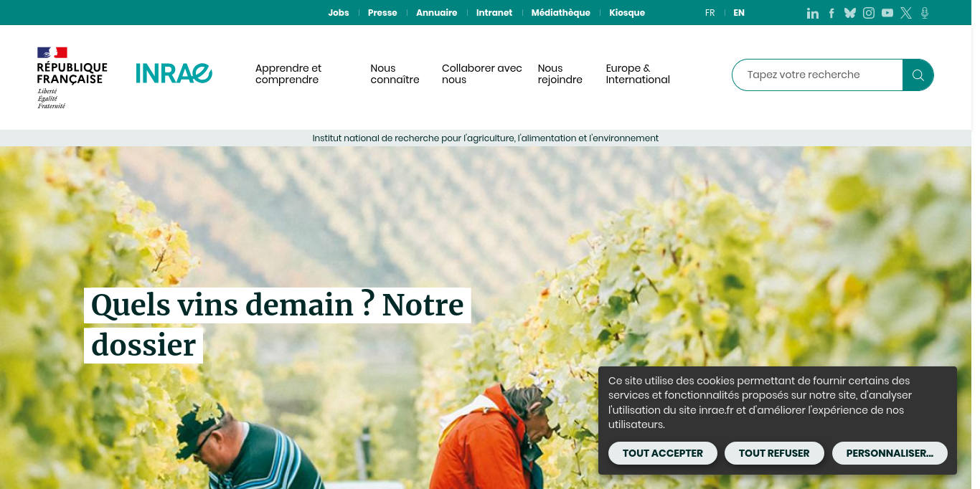Expand the Nous connaître menu

pyautogui.click(x=395, y=74)
